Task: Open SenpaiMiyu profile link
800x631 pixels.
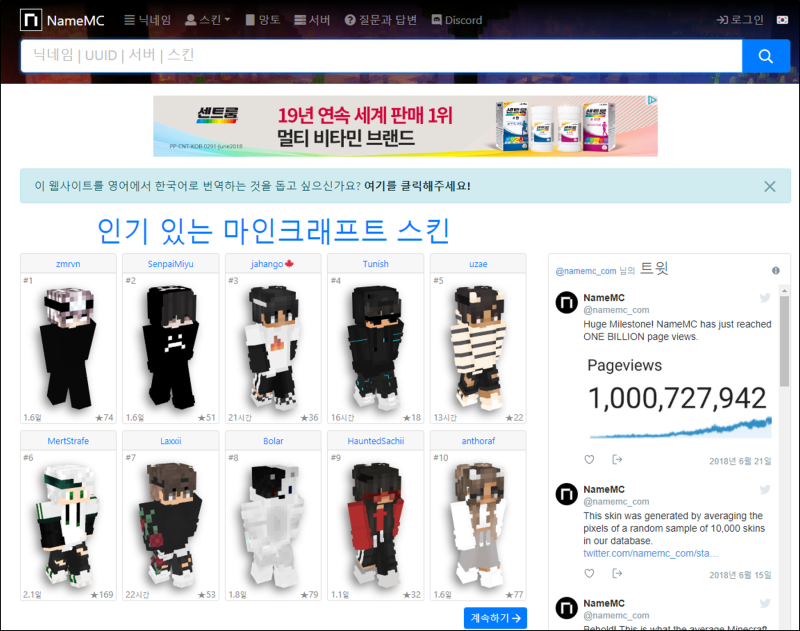Action: (170, 264)
